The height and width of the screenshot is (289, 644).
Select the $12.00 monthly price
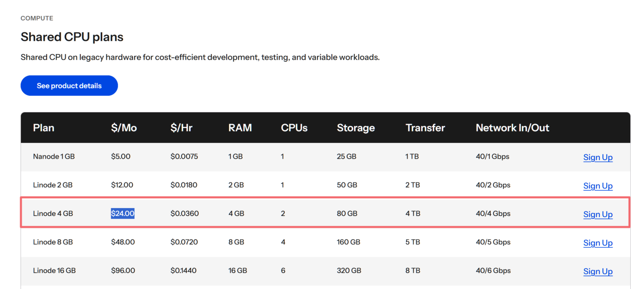122,185
